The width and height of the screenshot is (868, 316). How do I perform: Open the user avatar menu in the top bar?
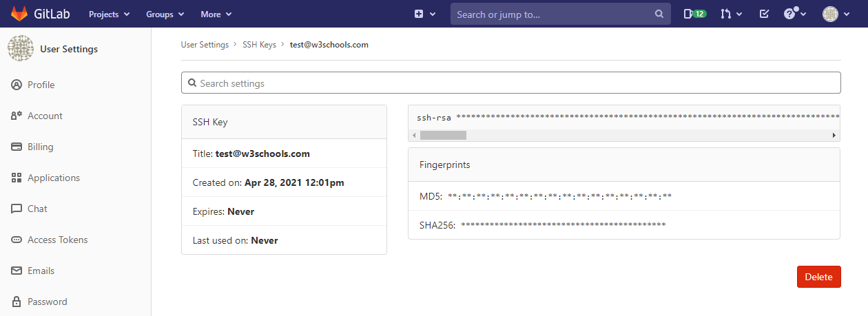[836, 14]
